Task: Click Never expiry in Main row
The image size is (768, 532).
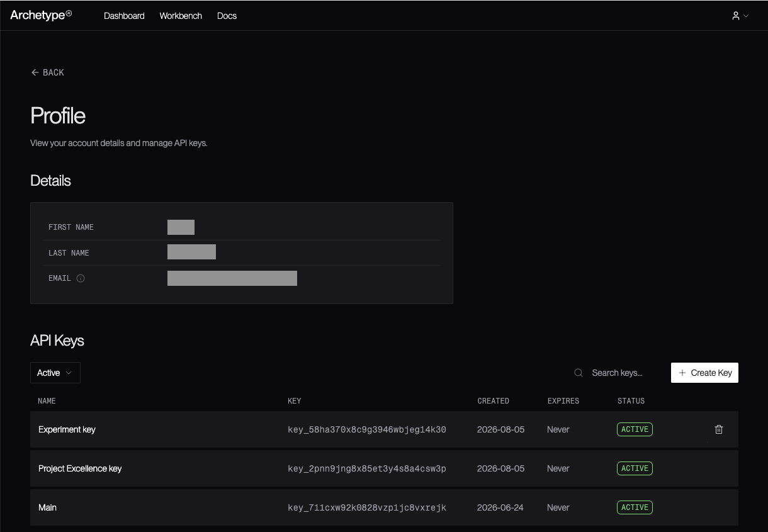Action: (x=558, y=507)
